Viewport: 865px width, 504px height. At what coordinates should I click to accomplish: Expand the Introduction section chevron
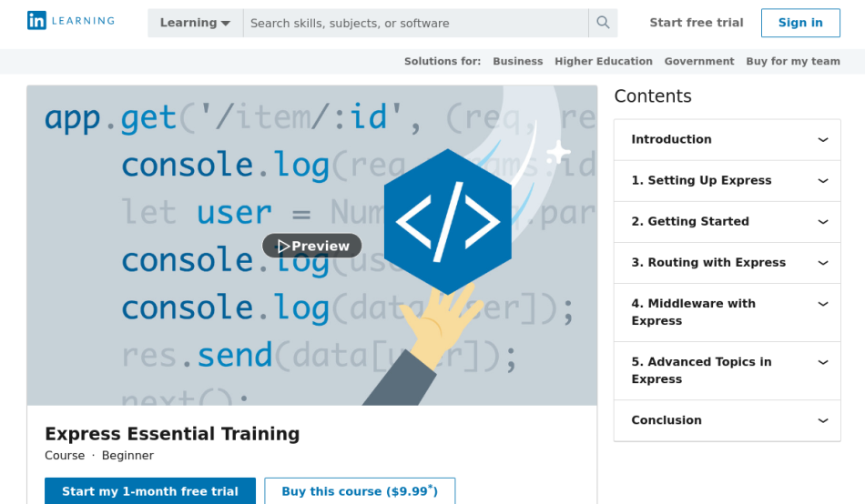tap(822, 139)
